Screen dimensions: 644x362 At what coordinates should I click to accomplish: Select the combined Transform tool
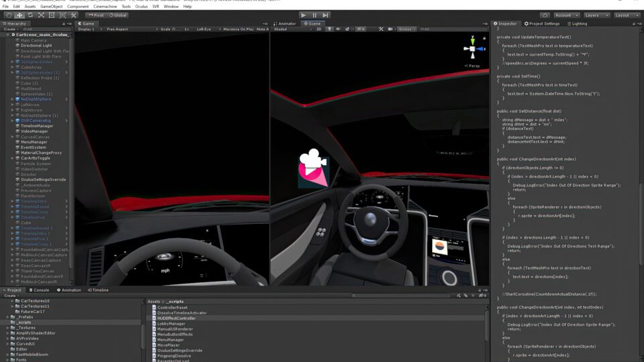click(x=62, y=15)
